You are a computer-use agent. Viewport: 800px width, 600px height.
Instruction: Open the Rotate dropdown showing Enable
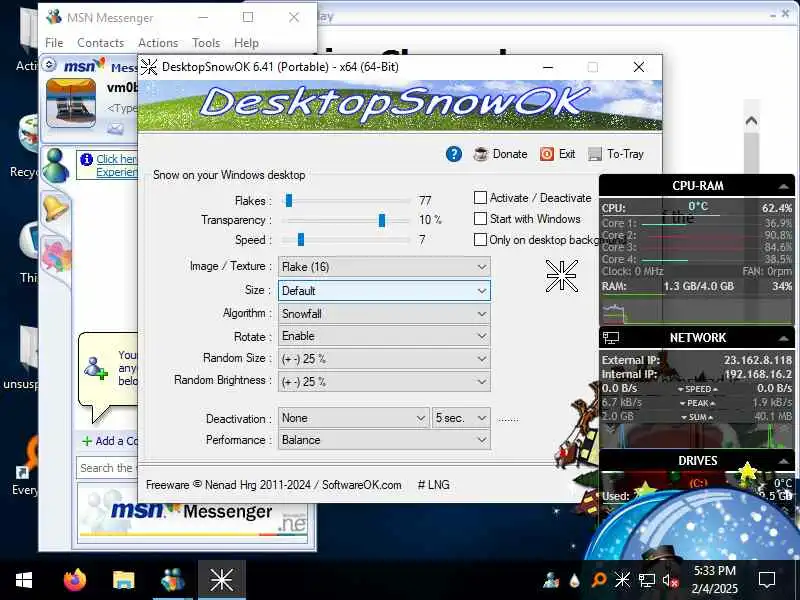[384, 336]
